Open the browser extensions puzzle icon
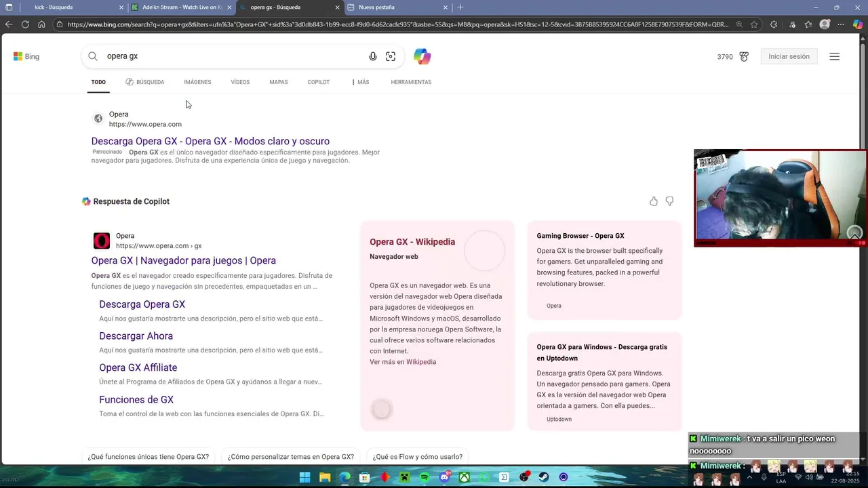This screenshot has width=868, height=488. click(774, 24)
